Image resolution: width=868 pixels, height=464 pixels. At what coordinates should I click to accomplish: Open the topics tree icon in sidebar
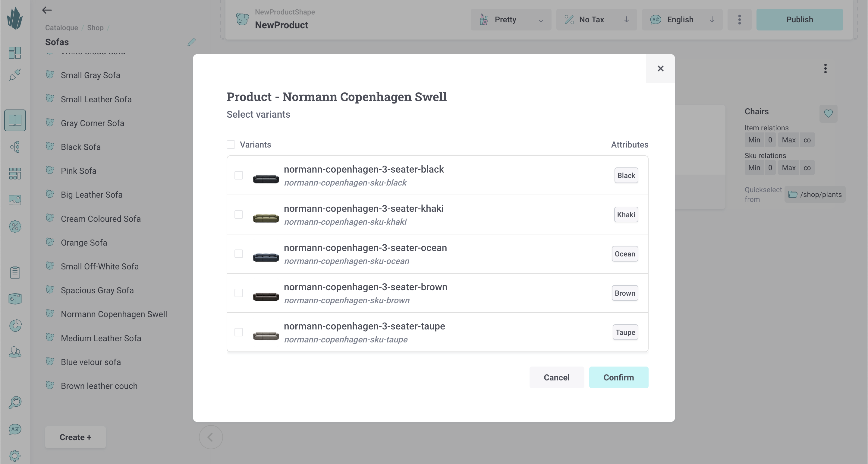coord(15,147)
